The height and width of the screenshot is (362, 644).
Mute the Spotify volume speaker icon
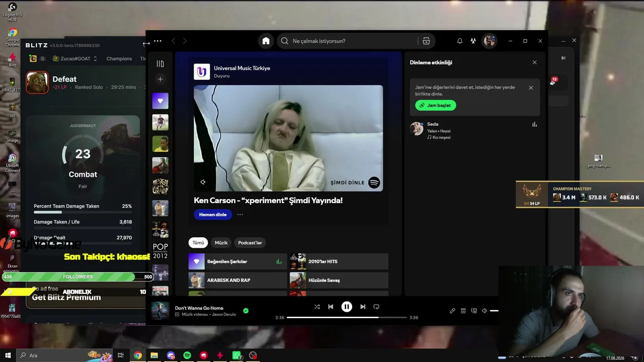click(x=484, y=311)
